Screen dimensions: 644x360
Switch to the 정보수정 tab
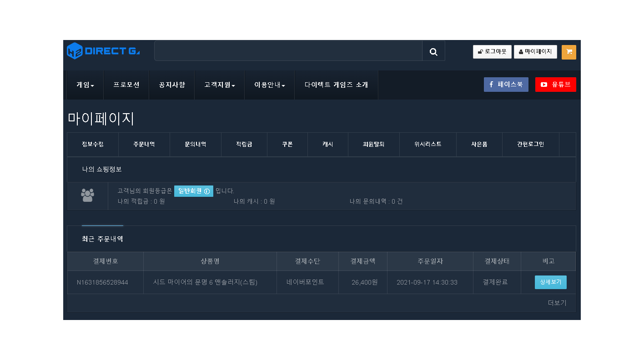93,145
